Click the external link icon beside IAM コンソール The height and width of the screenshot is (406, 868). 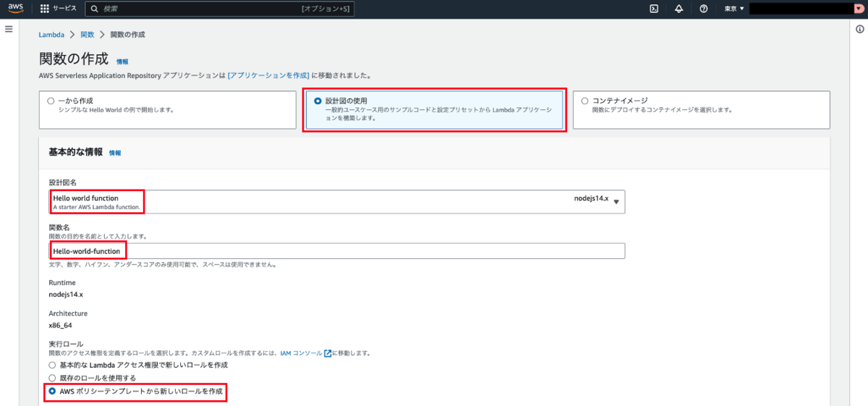[x=328, y=353]
